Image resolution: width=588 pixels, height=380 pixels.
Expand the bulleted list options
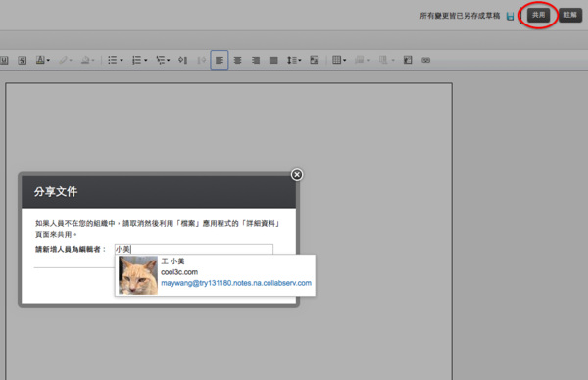(116, 60)
